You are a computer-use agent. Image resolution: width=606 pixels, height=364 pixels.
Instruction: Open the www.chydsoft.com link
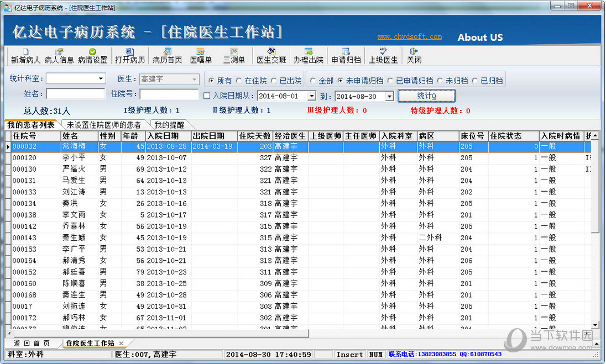coord(409,36)
